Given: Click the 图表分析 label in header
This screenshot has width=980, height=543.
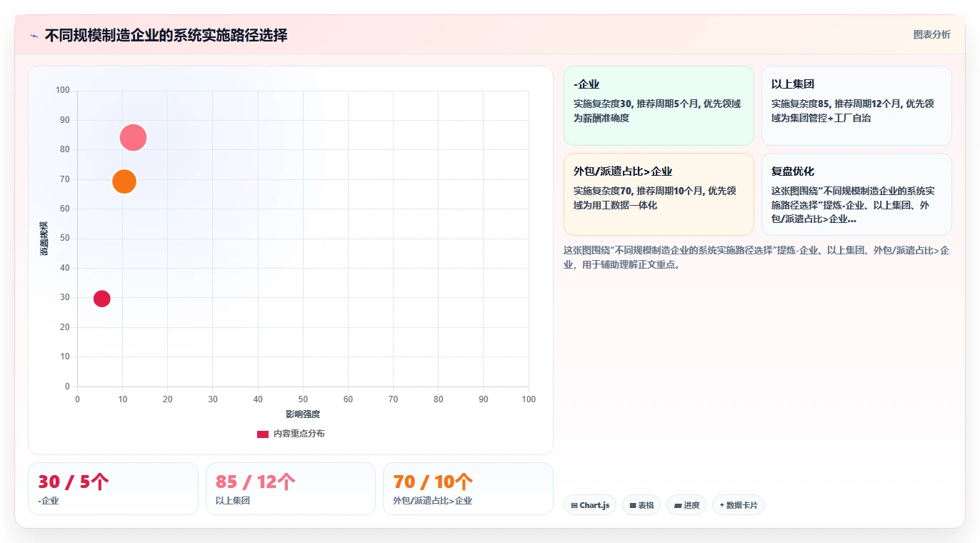Looking at the screenshot, I should click(931, 34).
